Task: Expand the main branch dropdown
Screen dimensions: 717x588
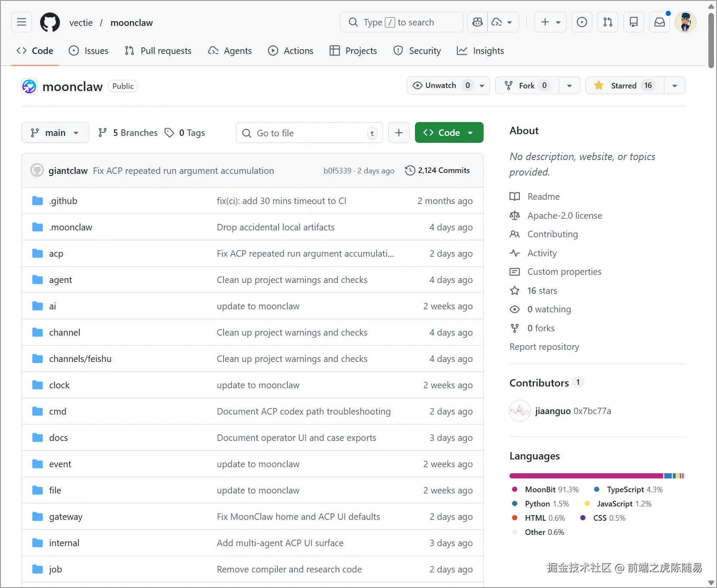Action: [55, 133]
